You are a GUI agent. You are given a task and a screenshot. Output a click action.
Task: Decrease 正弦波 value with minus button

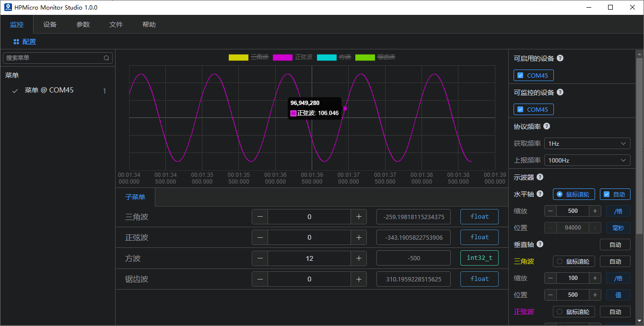coord(260,237)
